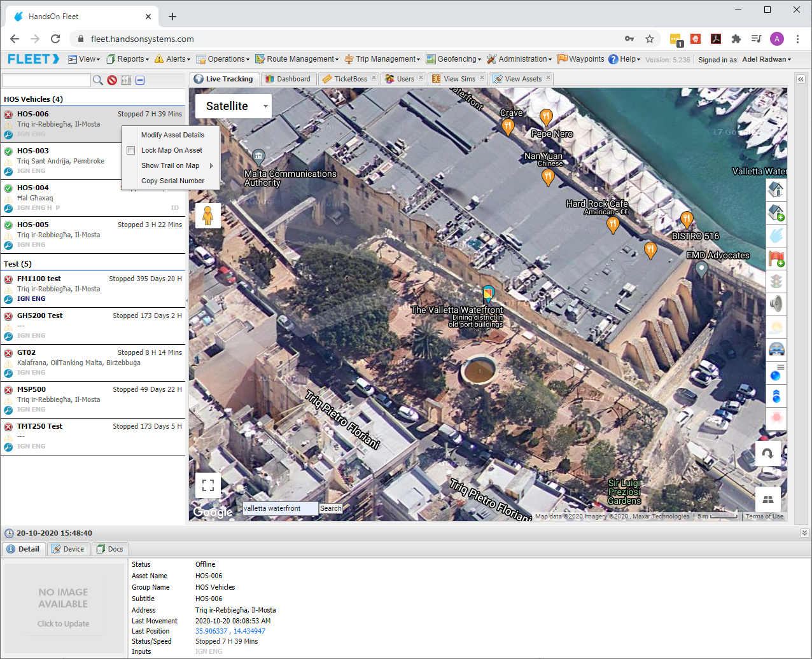Open the Waypoints menu item

tap(581, 59)
